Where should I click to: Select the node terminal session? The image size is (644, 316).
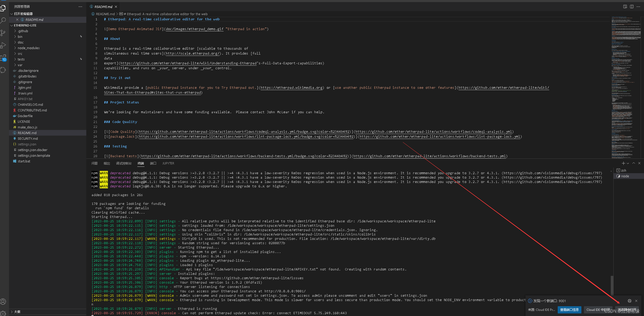pos(629,176)
